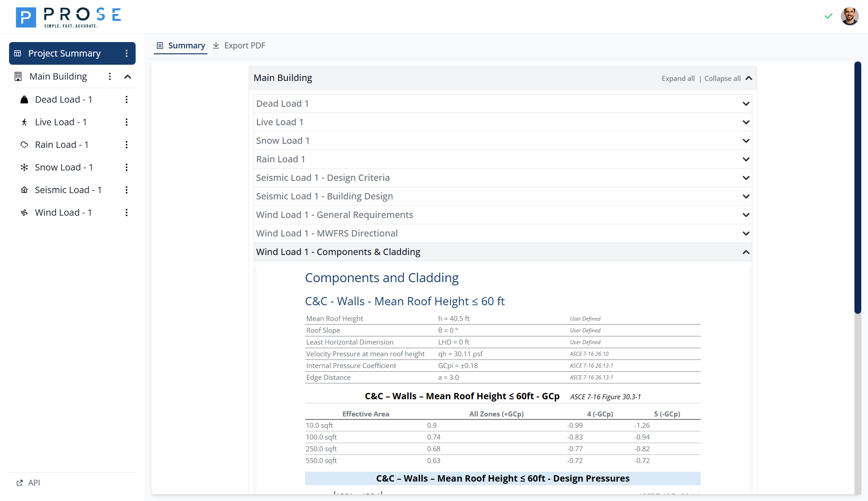Open the Main Building three-dot menu
Image resolution: width=868 pixels, height=501 pixels.
109,76
